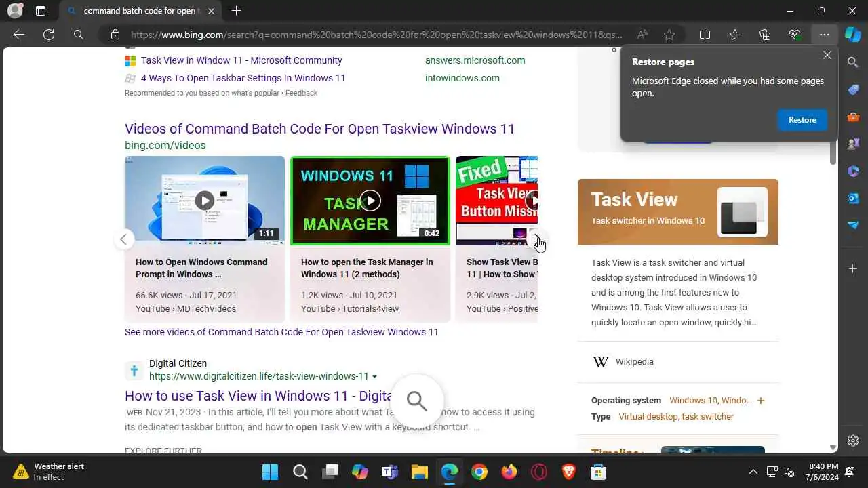Viewport: 868px width, 488px height.
Task: Open sidebar Tools briefcase icon
Action: (853, 117)
